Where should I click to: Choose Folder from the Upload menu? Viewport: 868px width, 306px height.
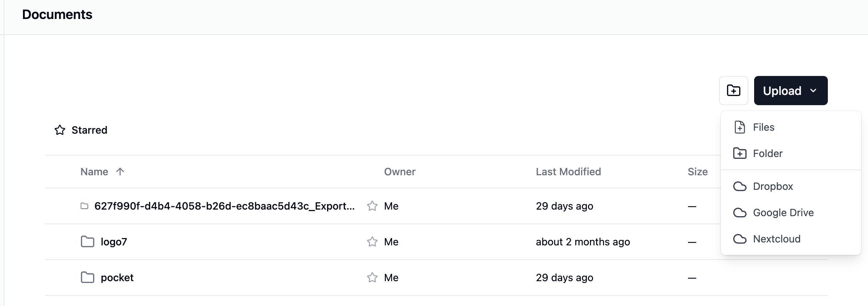pos(767,153)
